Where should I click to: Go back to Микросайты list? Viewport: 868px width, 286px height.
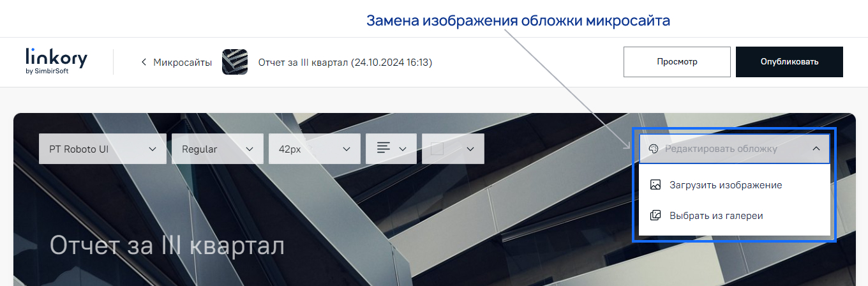[176, 62]
